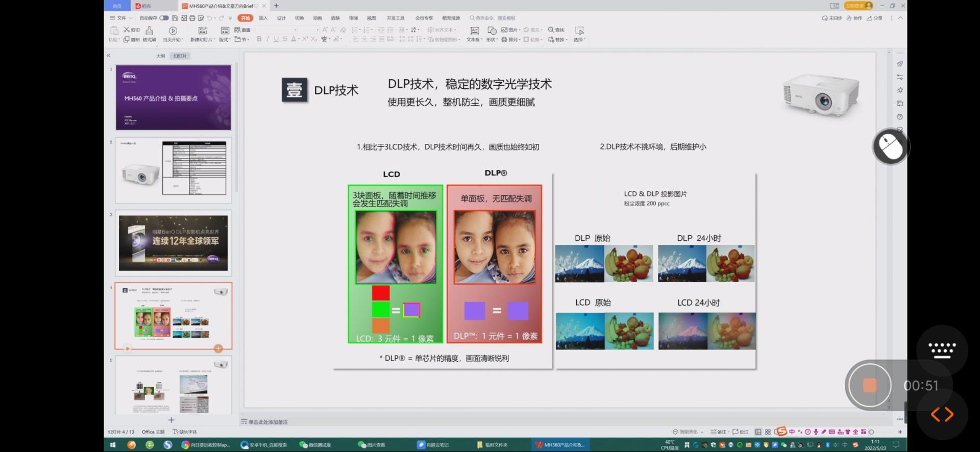
Task: Select slide 3 连续12年全球领军 thumbnail
Action: [173, 243]
